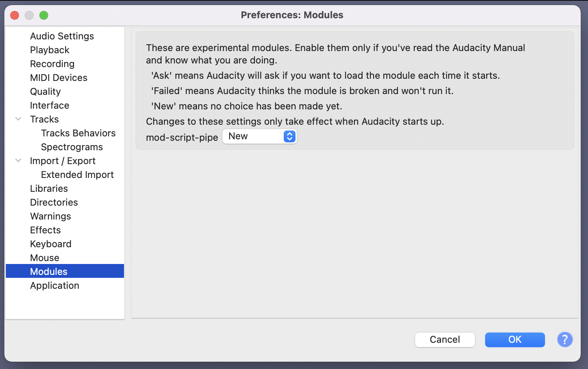
Task: Select Extended Import in sidebar
Action: click(x=77, y=175)
